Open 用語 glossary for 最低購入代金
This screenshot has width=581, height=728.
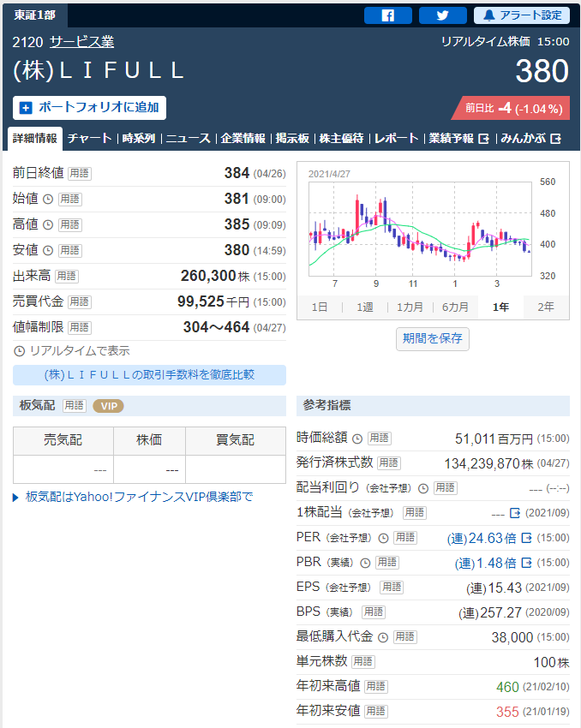[x=405, y=637]
